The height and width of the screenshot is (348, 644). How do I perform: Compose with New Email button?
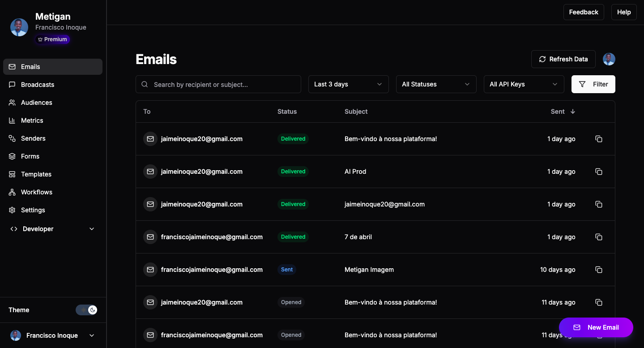[x=596, y=327]
